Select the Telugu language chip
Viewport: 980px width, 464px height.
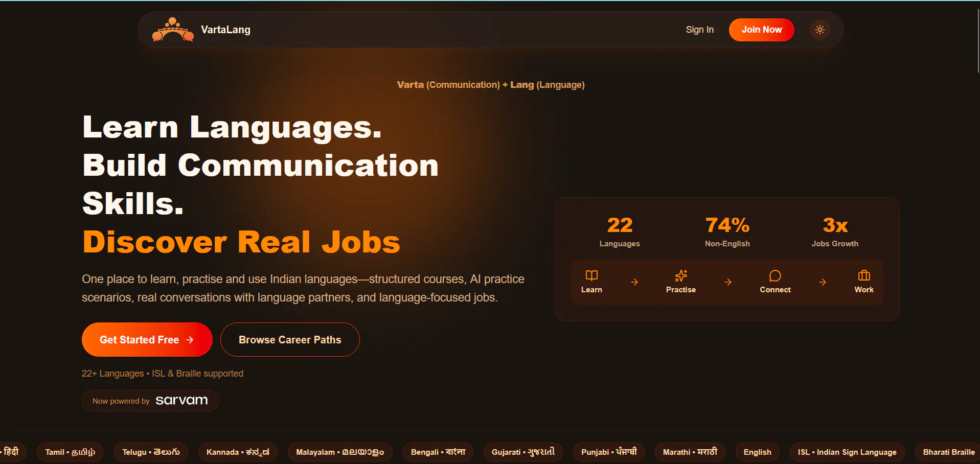151,452
